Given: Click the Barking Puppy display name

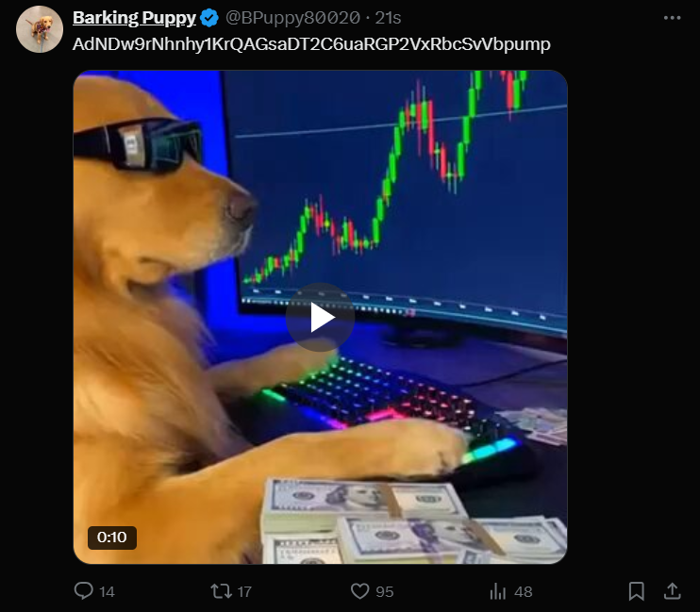Looking at the screenshot, I should (134, 18).
